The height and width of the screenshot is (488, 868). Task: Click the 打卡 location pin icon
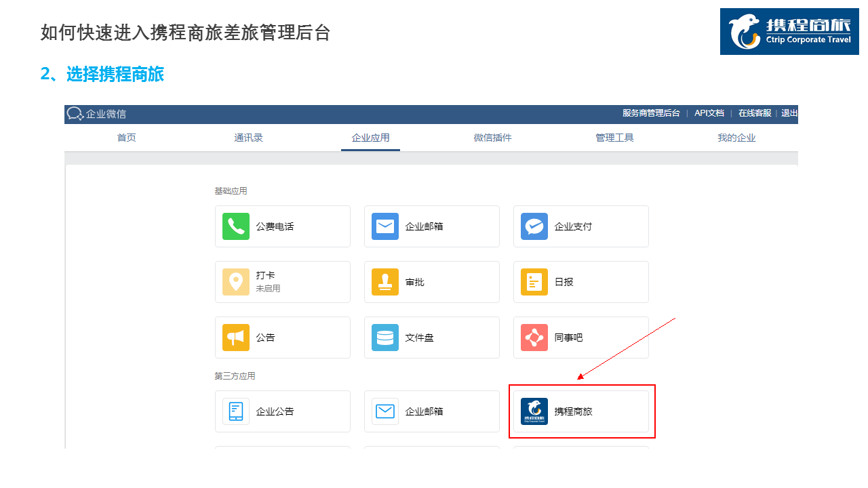tap(236, 282)
